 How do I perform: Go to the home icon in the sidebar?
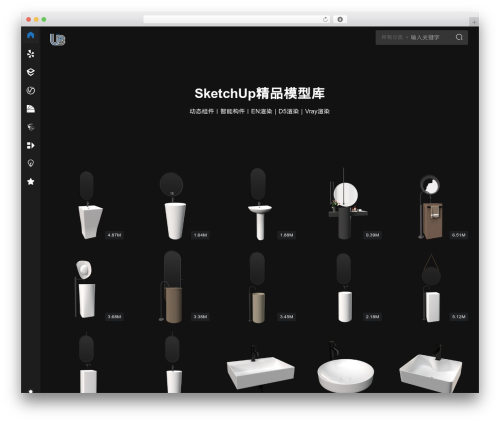coord(31,35)
